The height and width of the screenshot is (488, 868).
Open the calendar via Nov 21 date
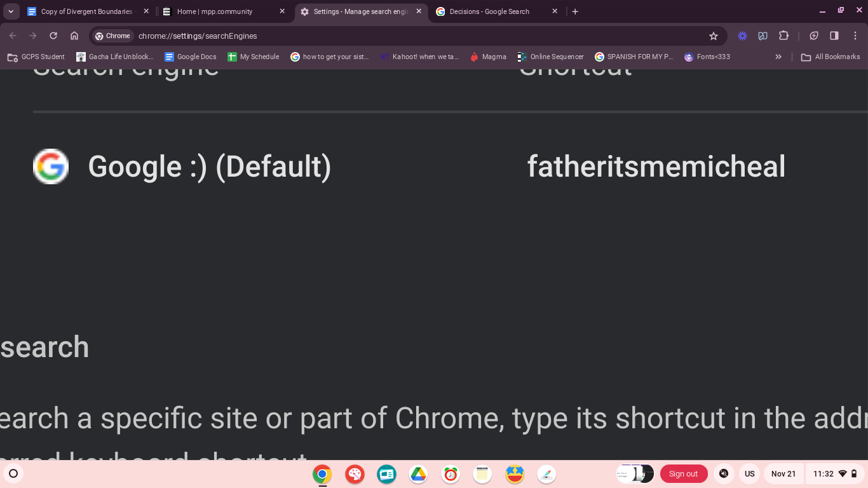[x=783, y=473]
